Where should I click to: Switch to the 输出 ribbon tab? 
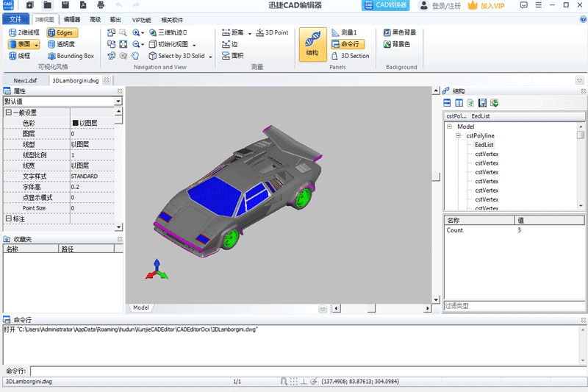(x=115, y=20)
